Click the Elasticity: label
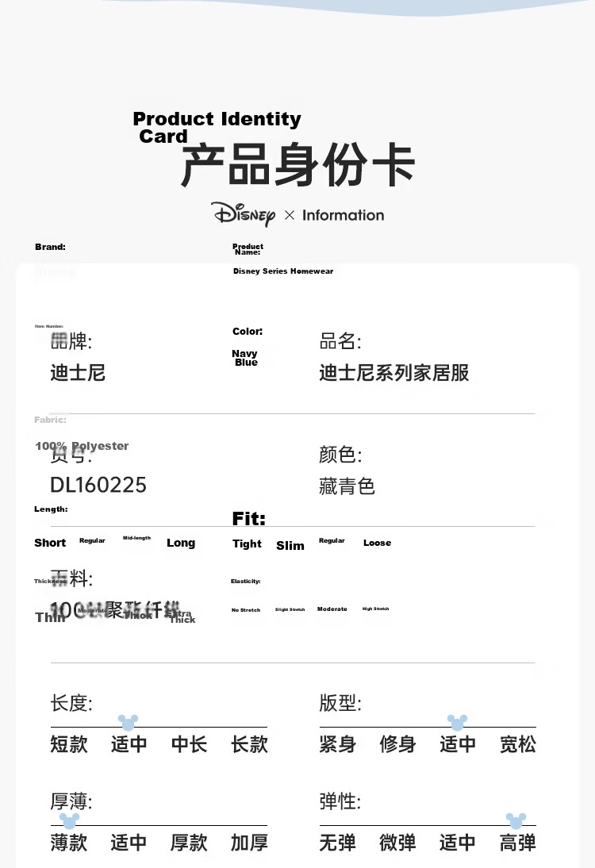The image size is (595, 868). coord(246,582)
